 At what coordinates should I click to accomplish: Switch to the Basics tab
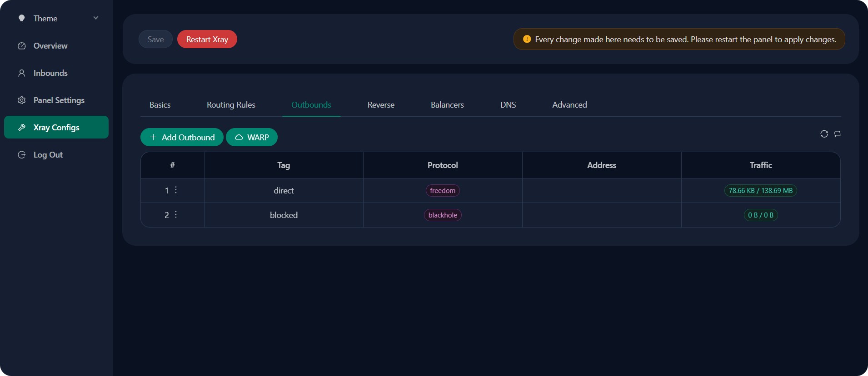pos(160,105)
